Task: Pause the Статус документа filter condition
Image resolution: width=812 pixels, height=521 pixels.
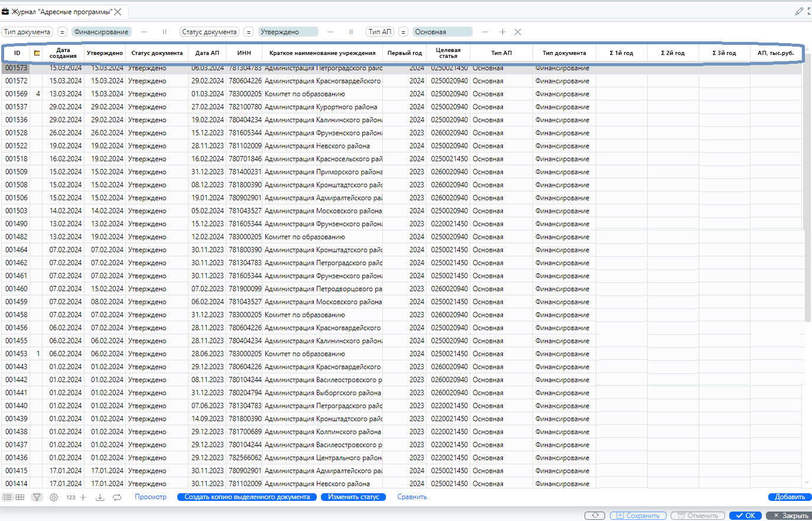Action: tap(350, 32)
